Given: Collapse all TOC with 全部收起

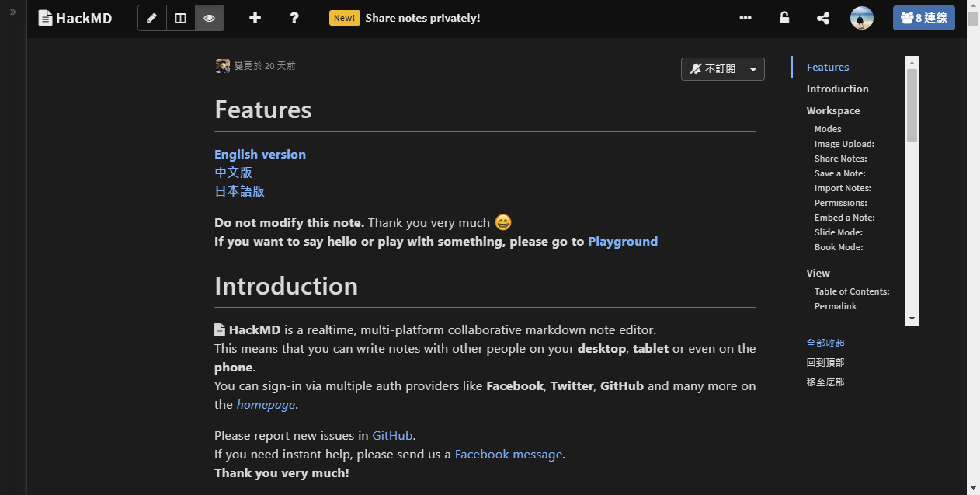Looking at the screenshot, I should (825, 343).
